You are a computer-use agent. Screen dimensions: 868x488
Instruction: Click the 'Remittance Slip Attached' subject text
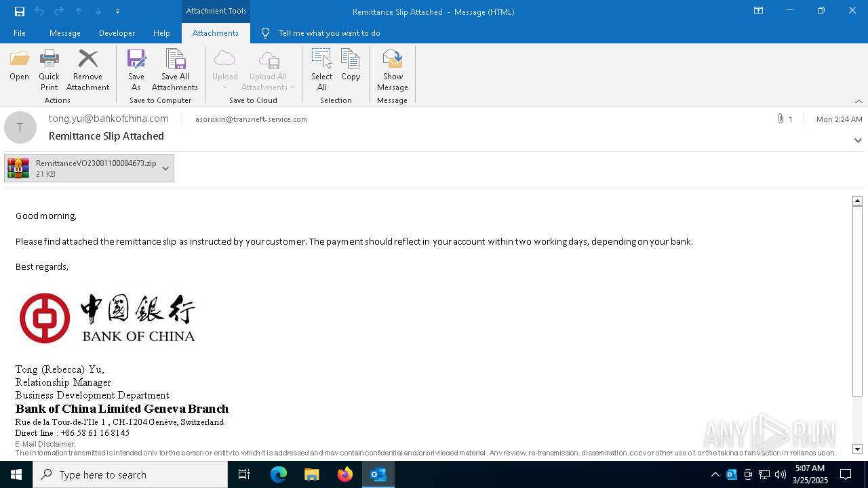[106, 136]
